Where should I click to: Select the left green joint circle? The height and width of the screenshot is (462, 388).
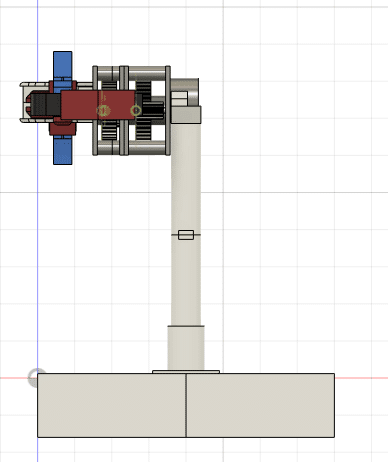(103, 110)
